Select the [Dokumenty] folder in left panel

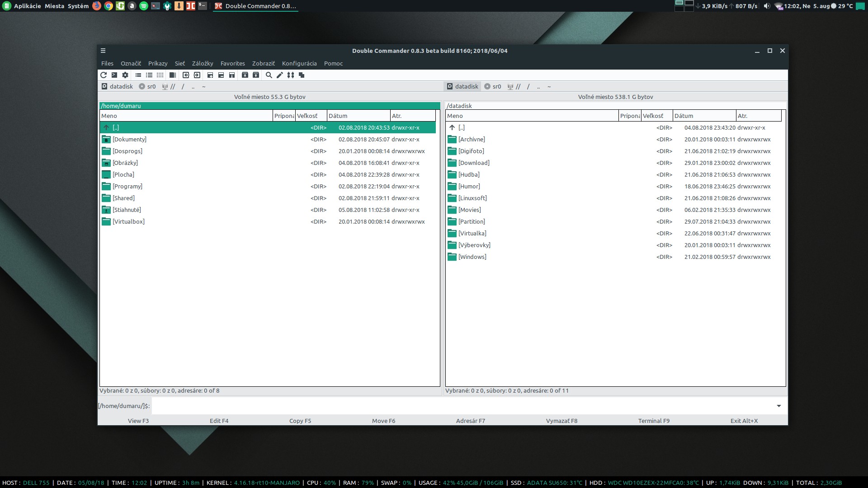tap(268, 139)
